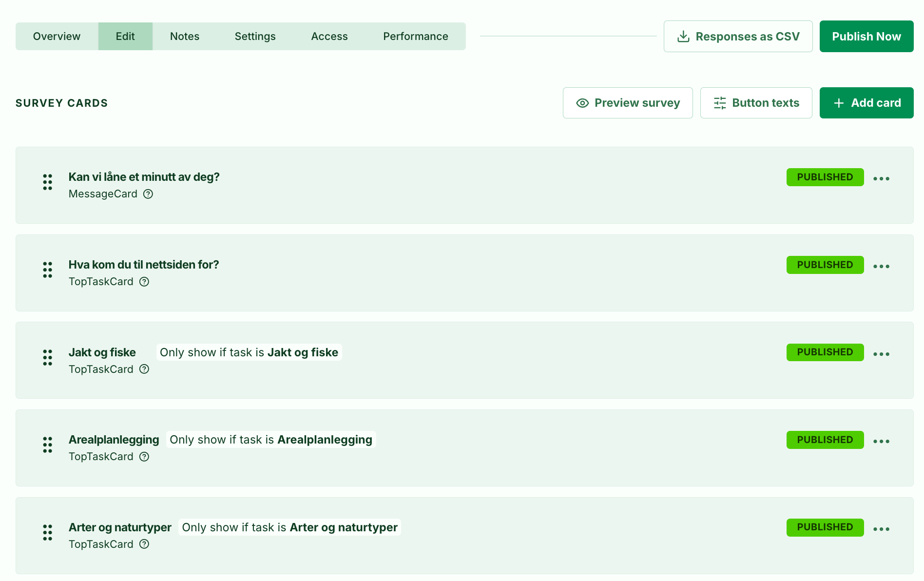Click PUBLISHED badge on Jakt og fiske card

[x=825, y=352]
